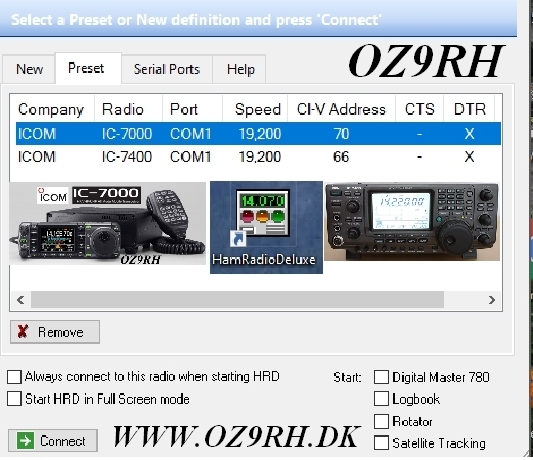Click the IC-7000 radio picture
Image resolution: width=533 pixels, height=460 pixels.
coord(107,223)
